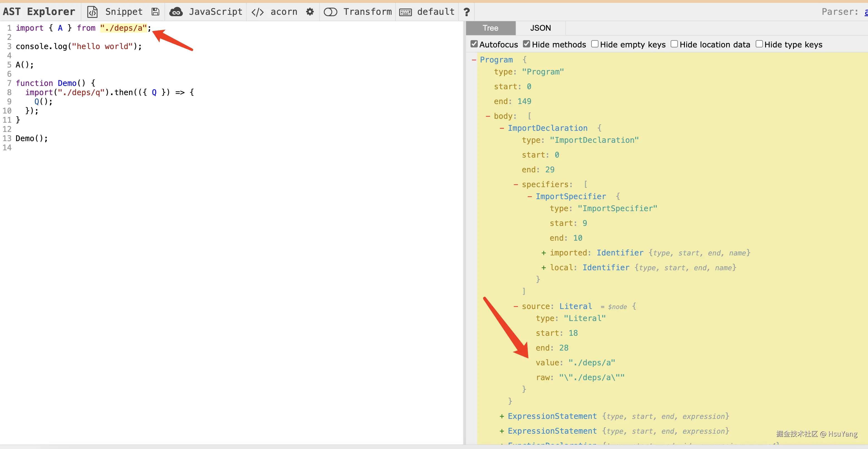Check the Hide location data option

(x=674, y=44)
